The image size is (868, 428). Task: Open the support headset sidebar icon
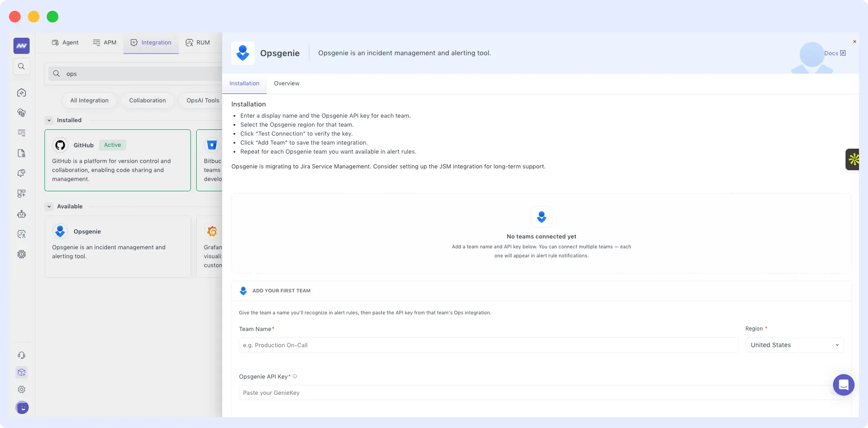pos(22,355)
